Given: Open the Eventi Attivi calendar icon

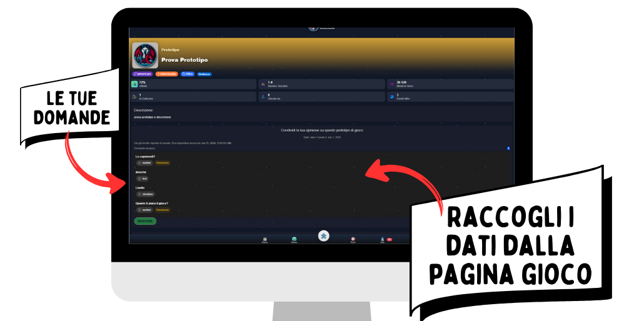Looking at the screenshot, I should (x=391, y=97).
